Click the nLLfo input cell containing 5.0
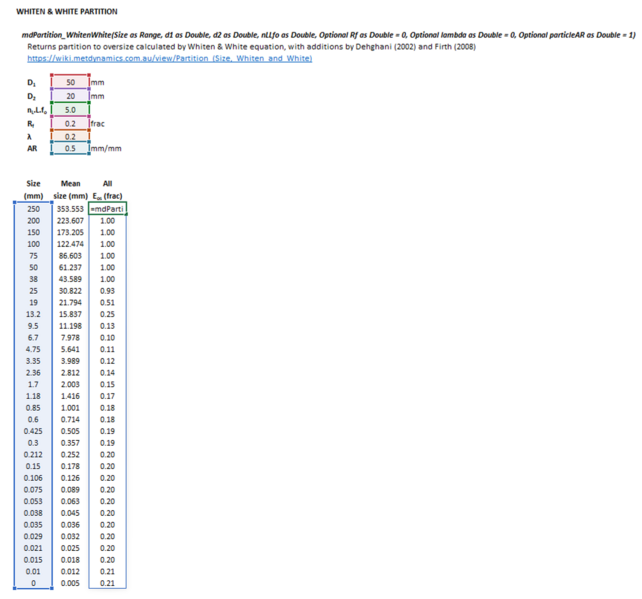 click(x=70, y=108)
